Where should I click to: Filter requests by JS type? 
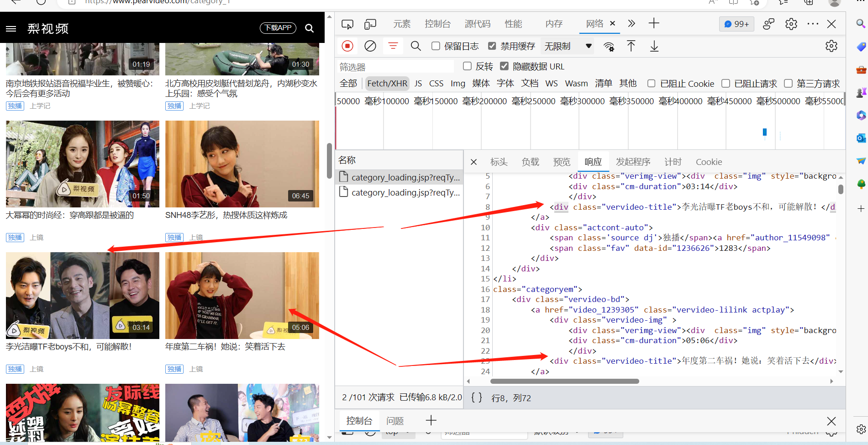click(418, 83)
